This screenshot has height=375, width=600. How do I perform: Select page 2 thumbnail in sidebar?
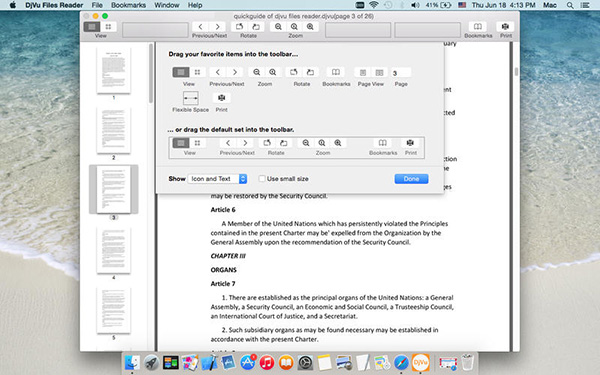(114, 130)
